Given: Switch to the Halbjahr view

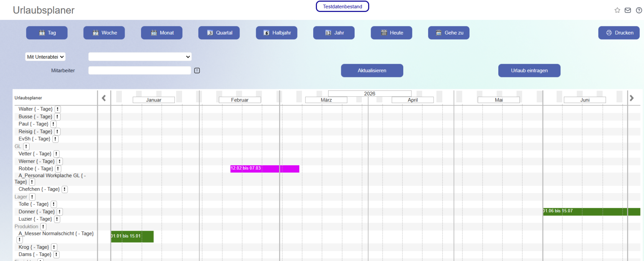Looking at the screenshot, I should click(x=277, y=33).
